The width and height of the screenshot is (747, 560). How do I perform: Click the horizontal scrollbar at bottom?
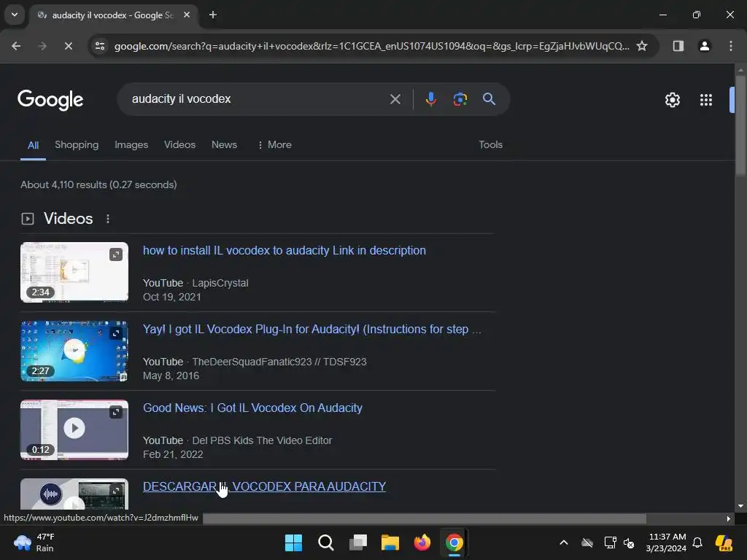425,518
